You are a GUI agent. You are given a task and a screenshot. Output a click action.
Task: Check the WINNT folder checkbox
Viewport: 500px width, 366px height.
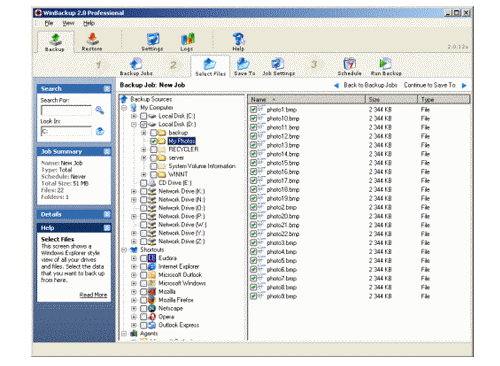tap(153, 174)
